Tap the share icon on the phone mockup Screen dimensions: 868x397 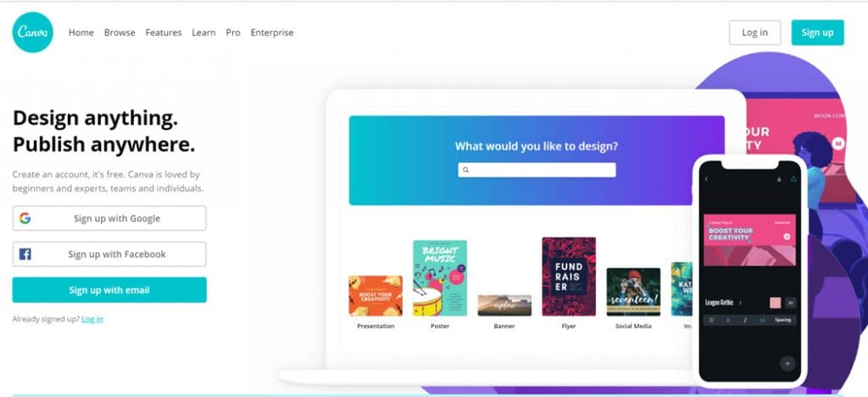(793, 179)
